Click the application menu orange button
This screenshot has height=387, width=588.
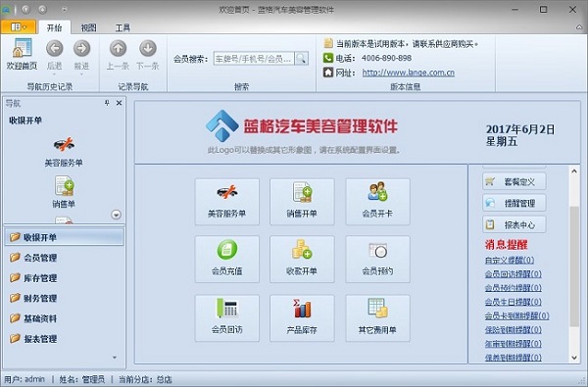pos(19,27)
